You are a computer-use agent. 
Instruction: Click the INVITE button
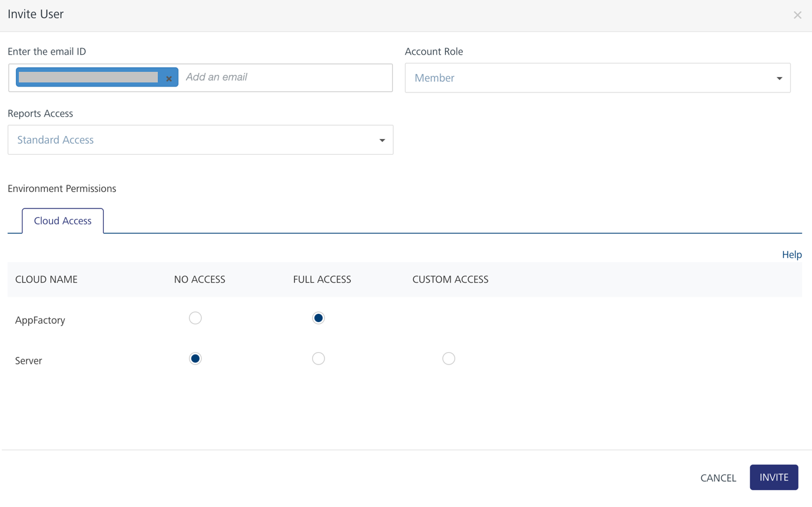(774, 478)
